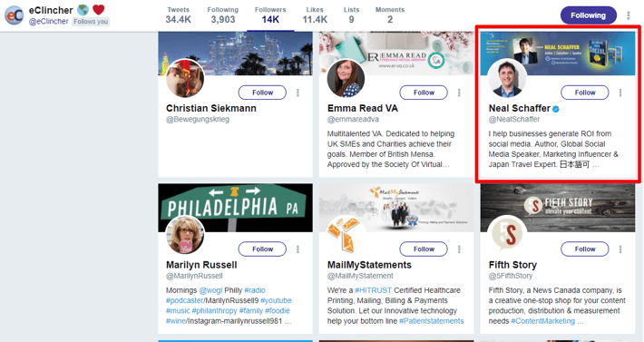
Task: Click Christian Siekmann's avatar picture
Action: 185,78
